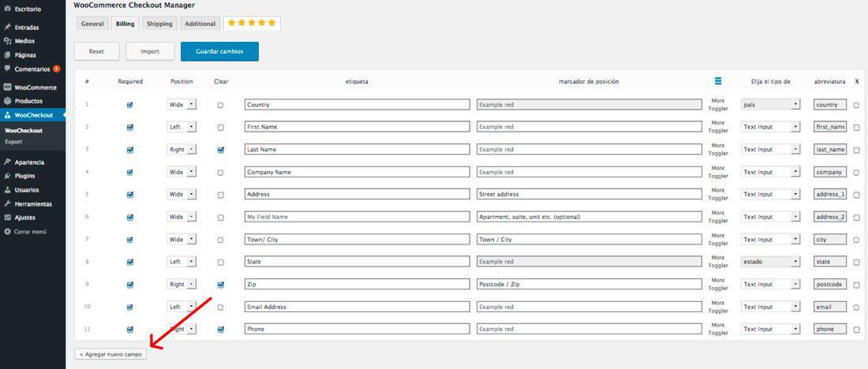
Task: Switch to the Billing tab
Action: 125,24
